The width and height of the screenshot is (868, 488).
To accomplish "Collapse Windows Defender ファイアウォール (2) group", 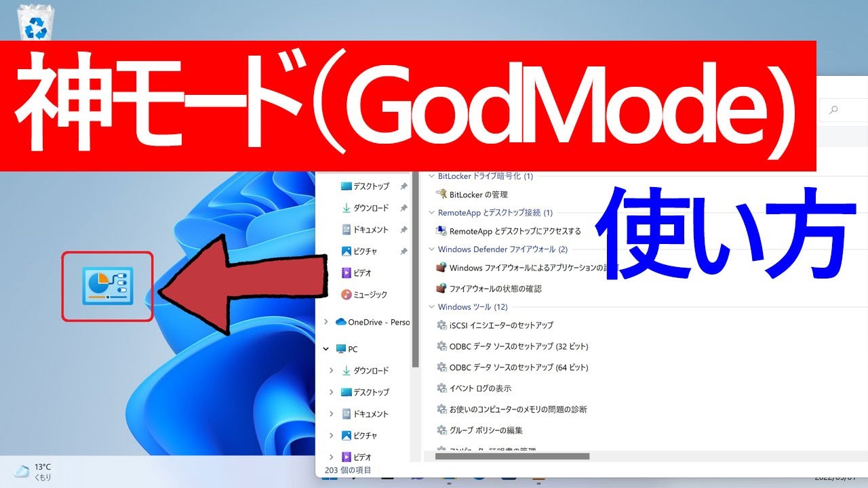I will tap(431, 249).
